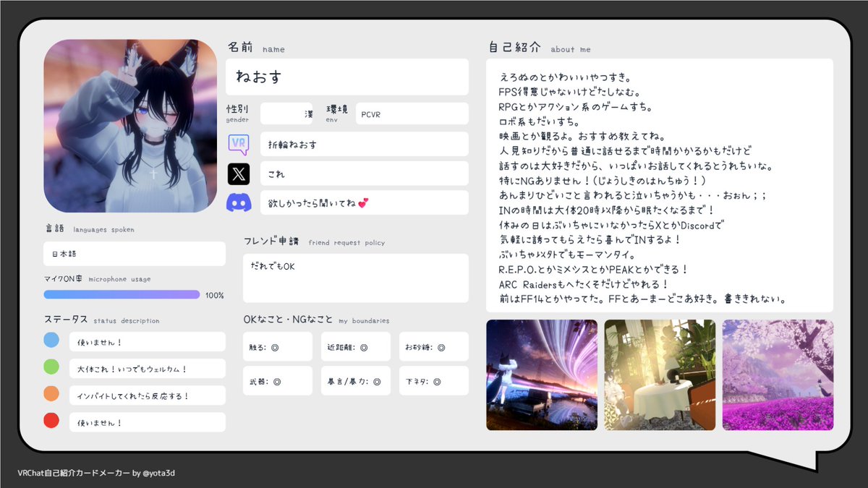
Task: Click the languages field 日本語
Action: (x=135, y=254)
